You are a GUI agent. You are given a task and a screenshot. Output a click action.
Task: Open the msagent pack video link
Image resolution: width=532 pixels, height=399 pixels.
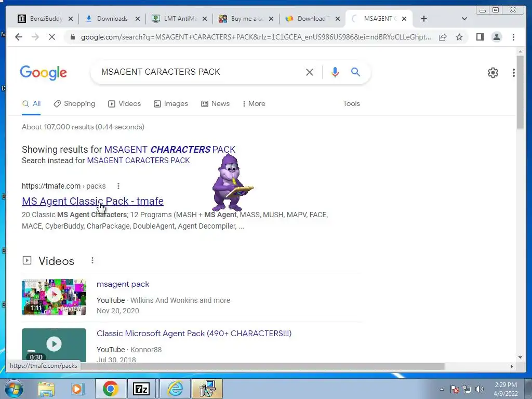[x=123, y=284]
